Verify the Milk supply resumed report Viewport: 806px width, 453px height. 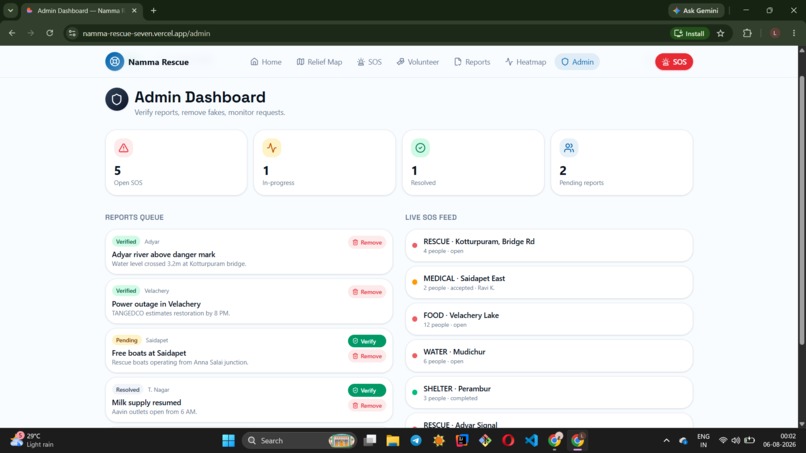(367, 390)
